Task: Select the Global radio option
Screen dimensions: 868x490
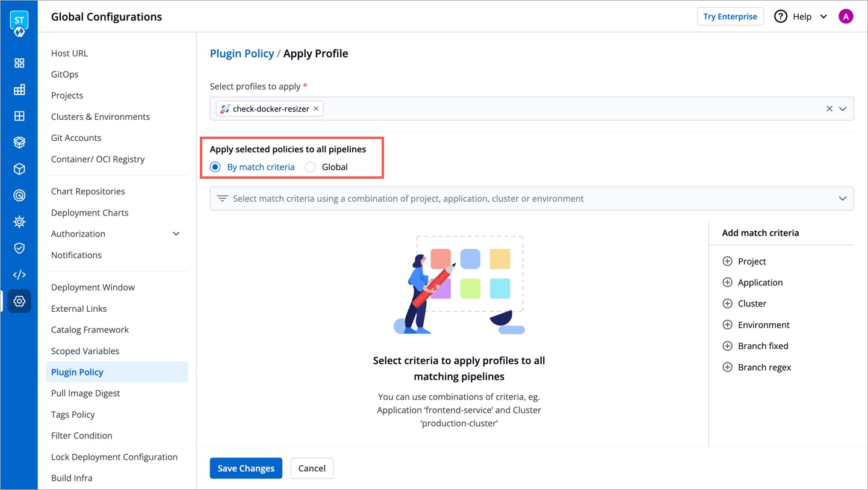Action: [311, 167]
